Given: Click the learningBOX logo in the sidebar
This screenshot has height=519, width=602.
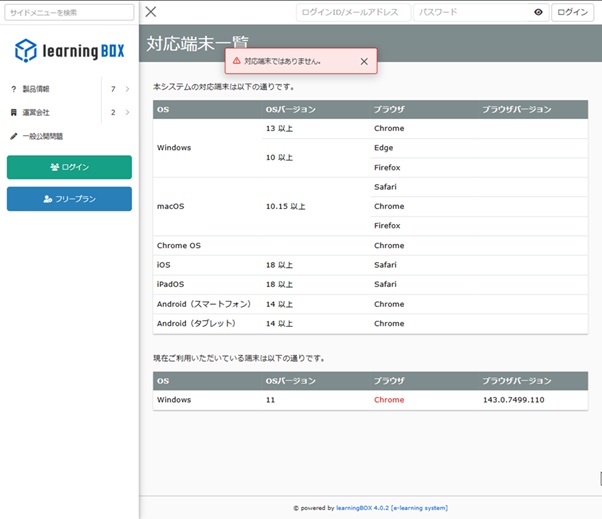Looking at the screenshot, I should tap(69, 50).
